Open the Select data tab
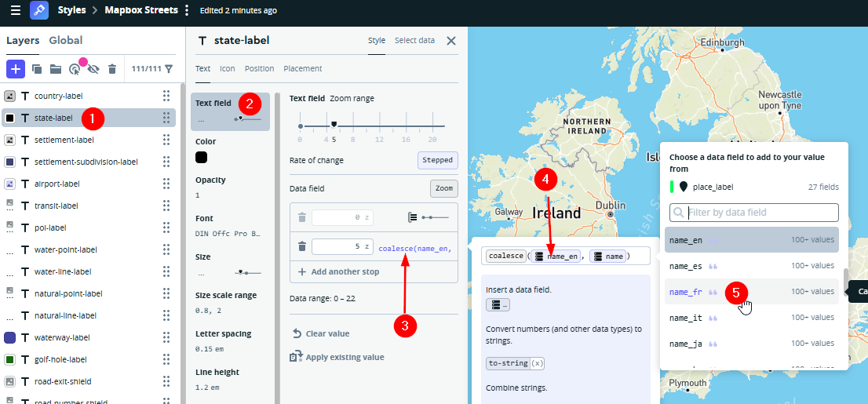 [414, 41]
